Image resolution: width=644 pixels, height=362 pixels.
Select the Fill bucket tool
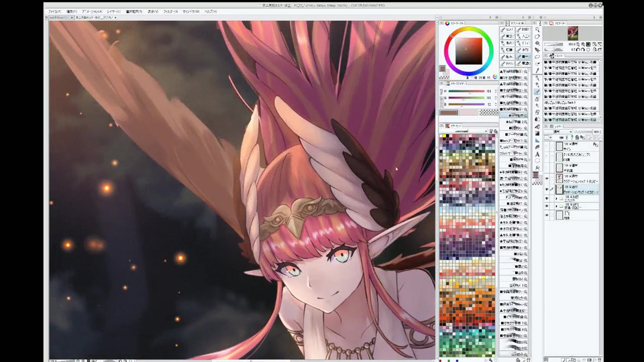(537, 126)
